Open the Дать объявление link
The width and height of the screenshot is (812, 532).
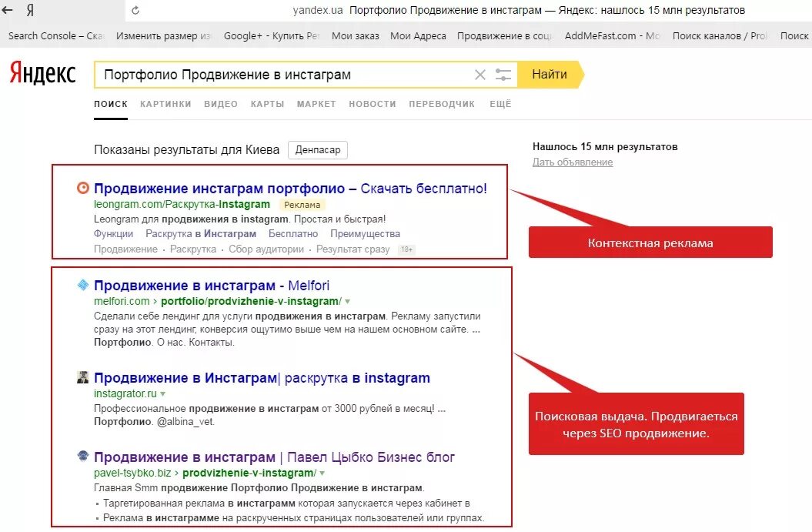572,162
